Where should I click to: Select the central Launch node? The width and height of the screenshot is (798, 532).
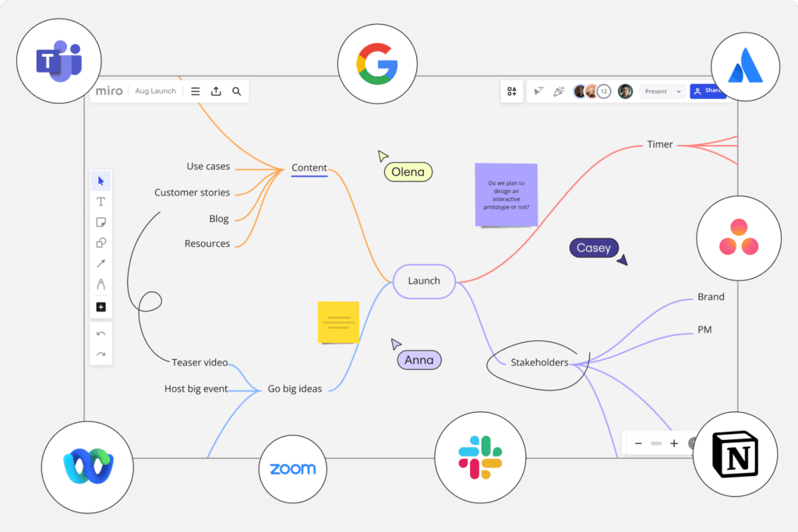click(424, 281)
